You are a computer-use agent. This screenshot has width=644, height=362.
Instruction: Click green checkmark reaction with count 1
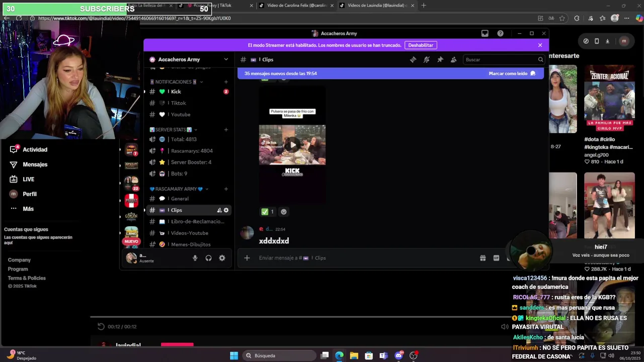coord(268,212)
